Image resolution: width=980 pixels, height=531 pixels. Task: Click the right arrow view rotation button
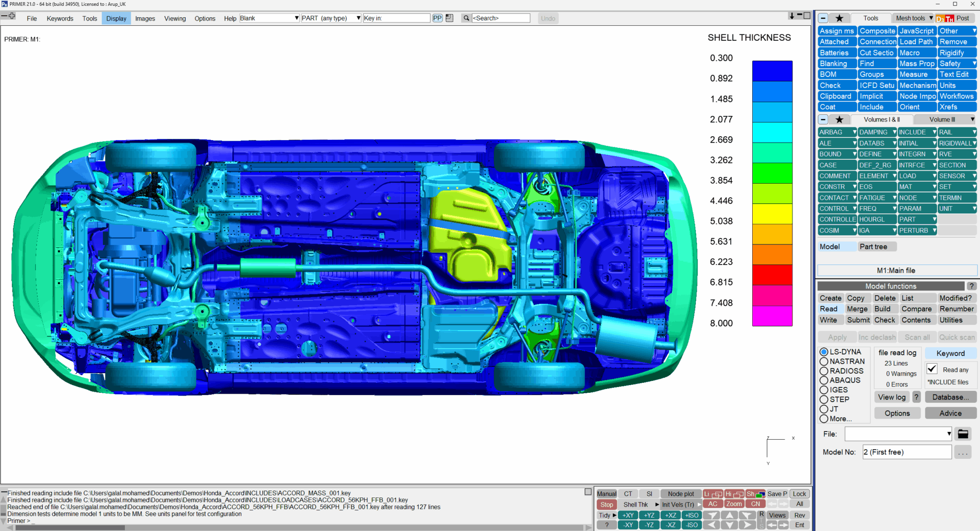pyautogui.click(x=747, y=525)
